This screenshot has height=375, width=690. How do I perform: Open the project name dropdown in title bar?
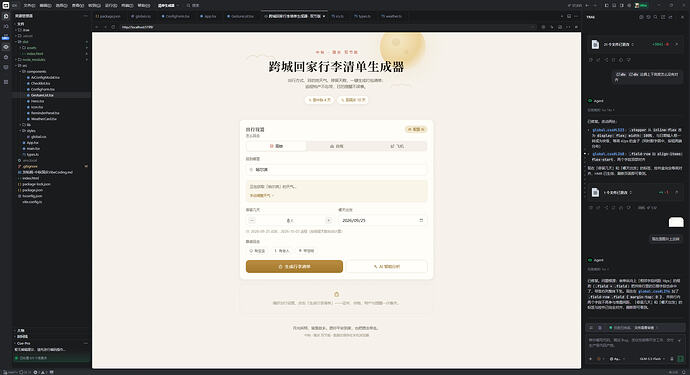[x=168, y=5]
